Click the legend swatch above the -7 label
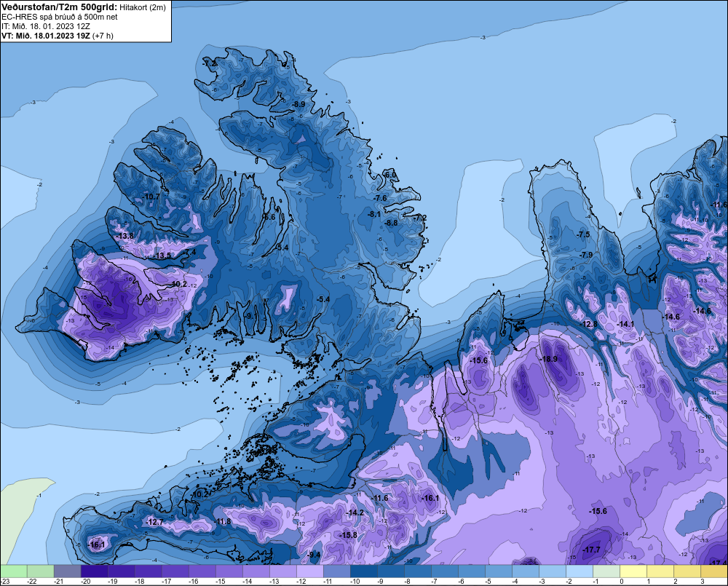Image resolution: width=728 pixels, height=586 pixels. [444, 571]
